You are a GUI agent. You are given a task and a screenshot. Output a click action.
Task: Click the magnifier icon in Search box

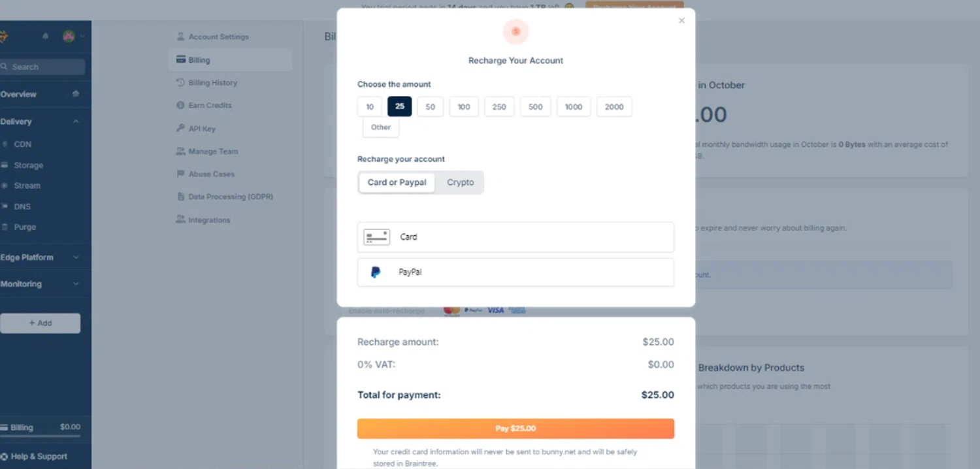click(x=4, y=67)
